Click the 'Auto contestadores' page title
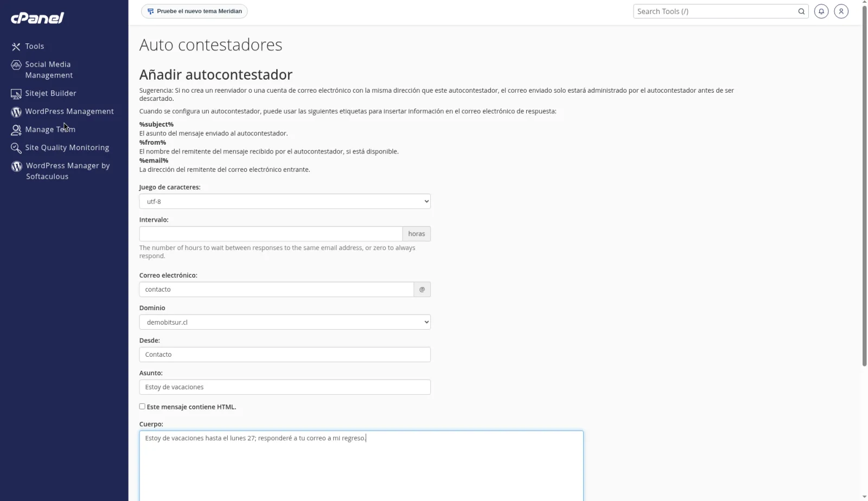868x501 pixels. 210,44
